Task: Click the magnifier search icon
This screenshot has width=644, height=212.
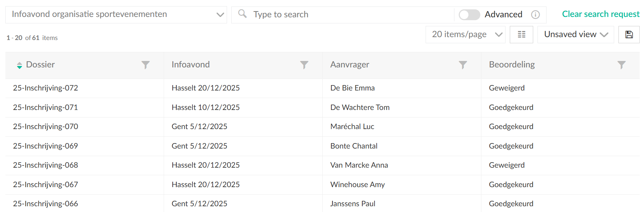Action: point(242,14)
